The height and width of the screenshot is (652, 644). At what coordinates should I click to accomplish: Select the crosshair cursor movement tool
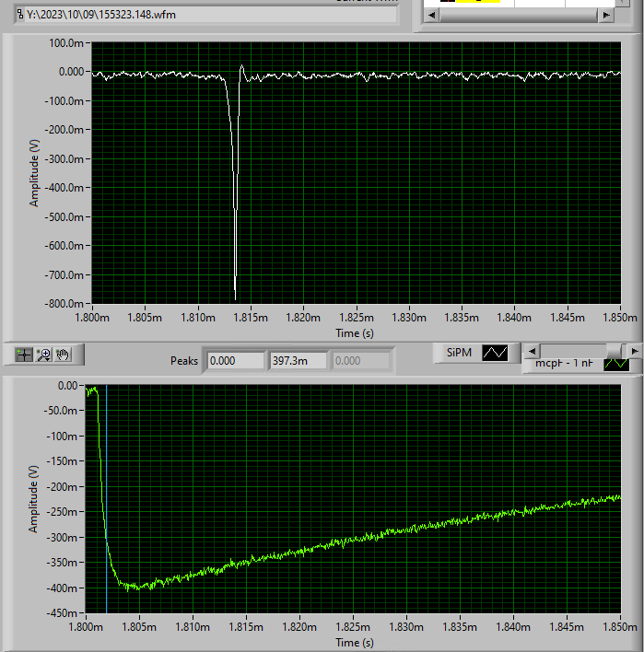pyautogui.click(x=24, y=355)
